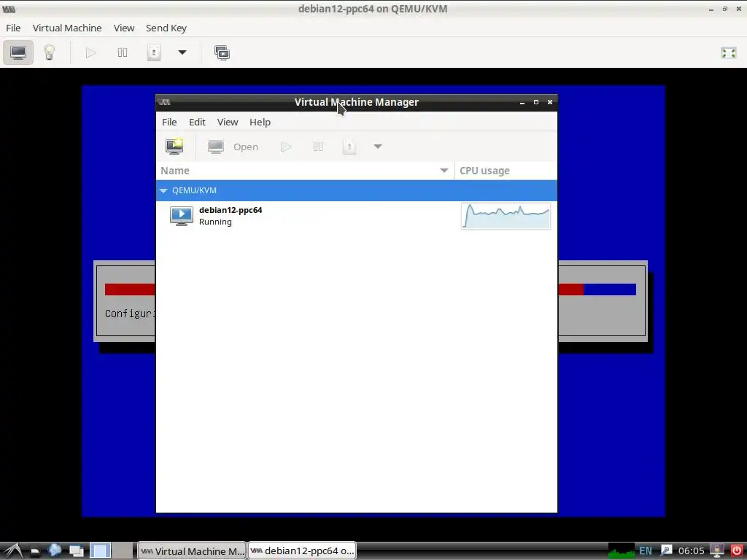The width and height of the screenshot is (747, 560).
Task: Open shutdown options dropdown in debian12-ppc64 toolbar
Action: 182,52
